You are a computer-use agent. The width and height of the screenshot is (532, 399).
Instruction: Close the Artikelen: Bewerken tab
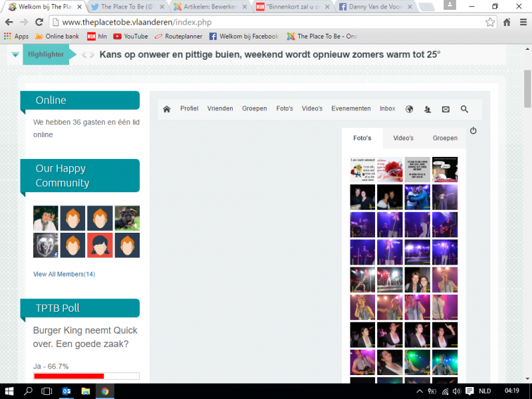click(x=245, y=7)
